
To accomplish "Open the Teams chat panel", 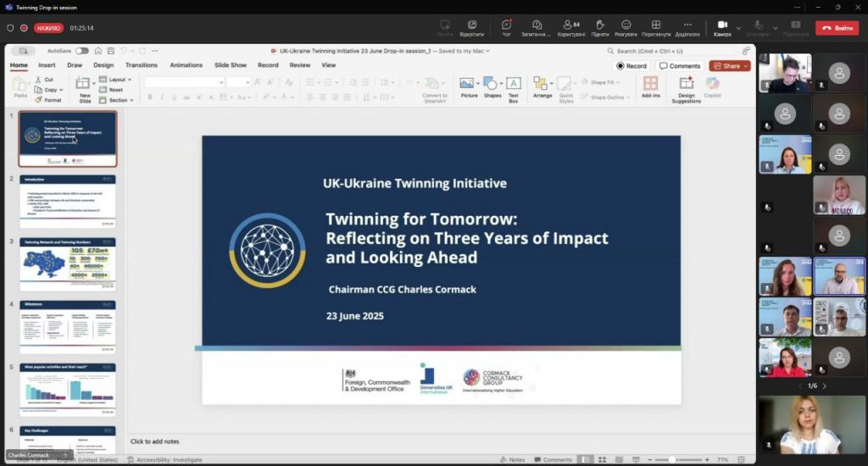I will click(506, 27).
